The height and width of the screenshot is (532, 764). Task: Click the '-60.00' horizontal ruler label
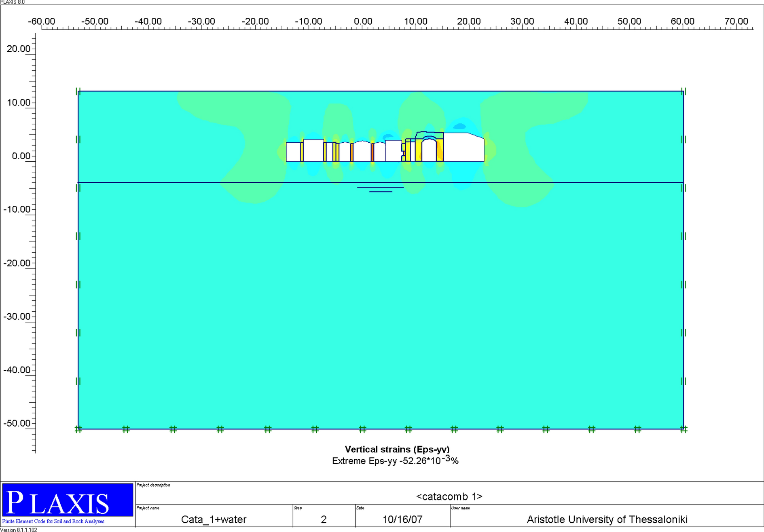click(41, 21)
